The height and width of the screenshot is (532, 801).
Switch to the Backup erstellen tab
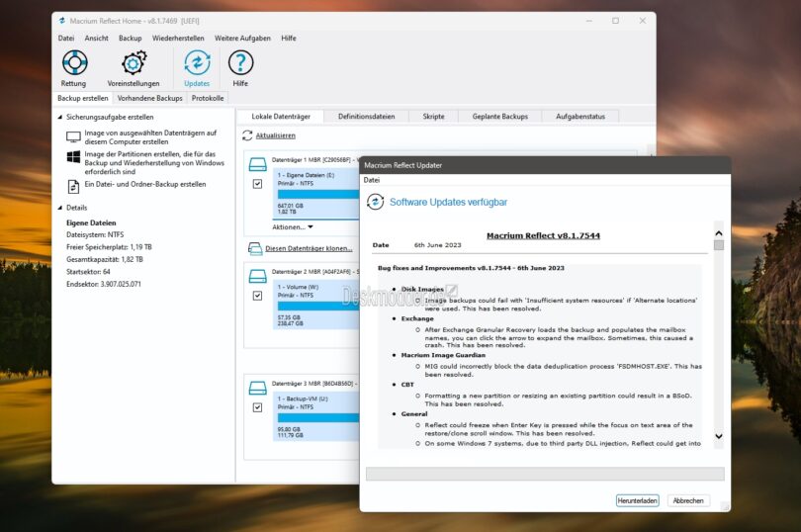coord(83,98)
